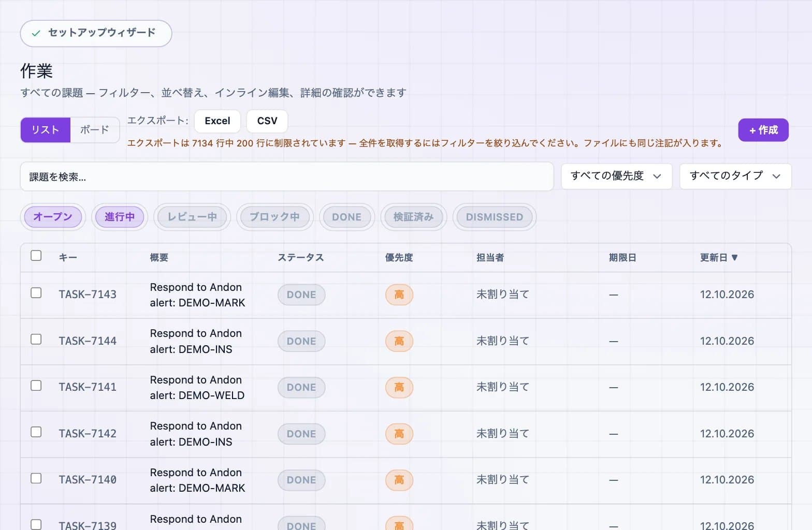Switch to the リスト view tab

point(46,130)
